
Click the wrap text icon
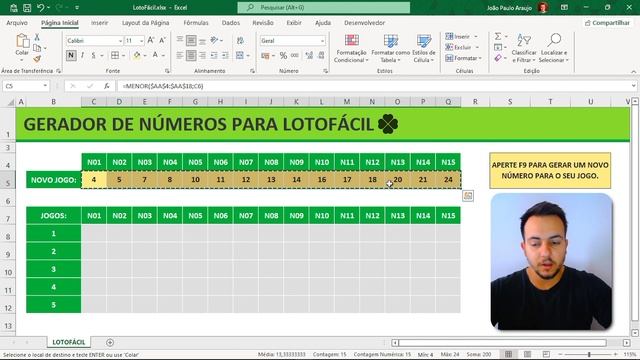(240, 40)
